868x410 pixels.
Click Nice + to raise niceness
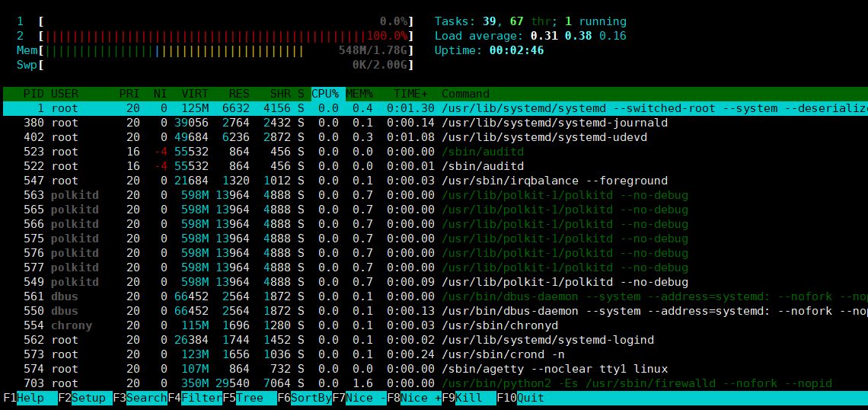coord(414,398)
